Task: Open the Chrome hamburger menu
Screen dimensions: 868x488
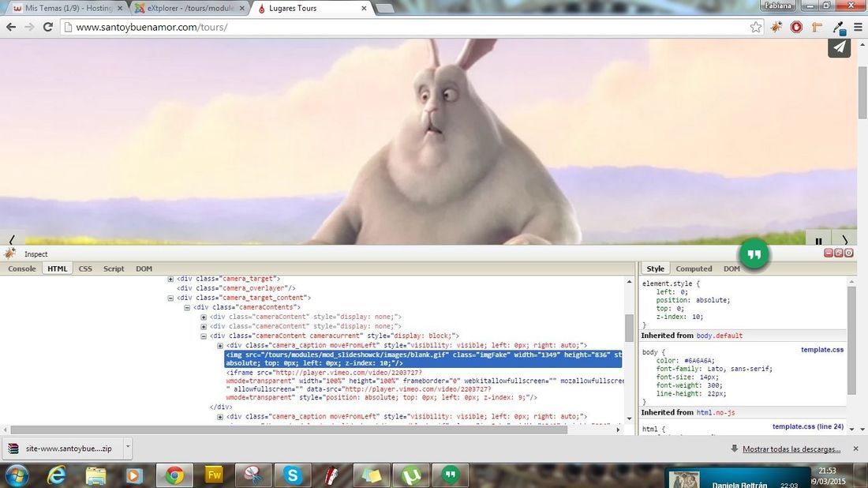Action: click(858, 27)
